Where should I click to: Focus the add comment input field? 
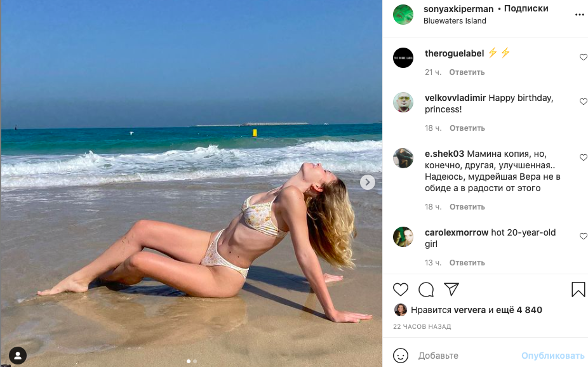(x=467, y=356)
